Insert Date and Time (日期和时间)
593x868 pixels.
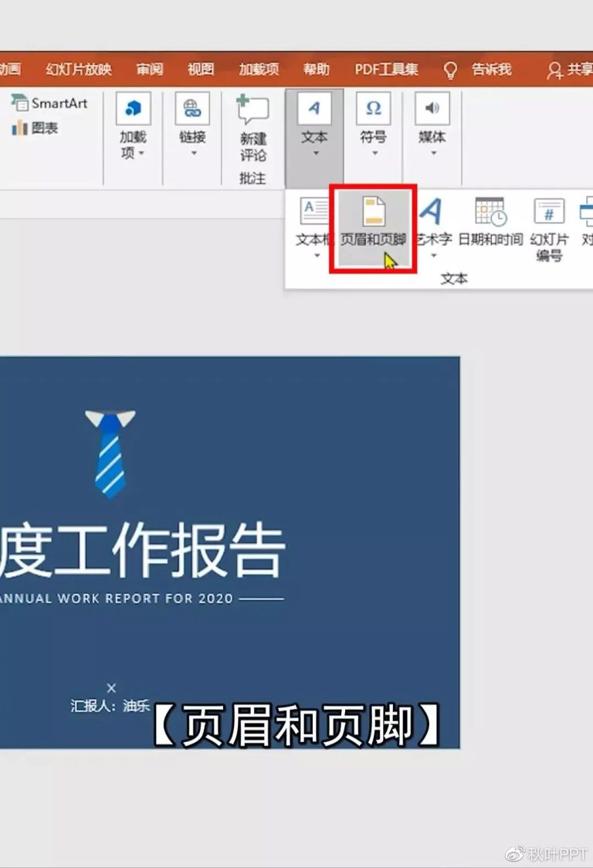[490, 222]
